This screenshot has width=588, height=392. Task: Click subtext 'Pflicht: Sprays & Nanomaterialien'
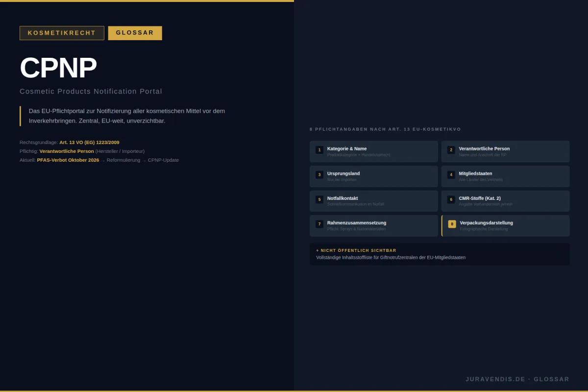coord(356,229)
